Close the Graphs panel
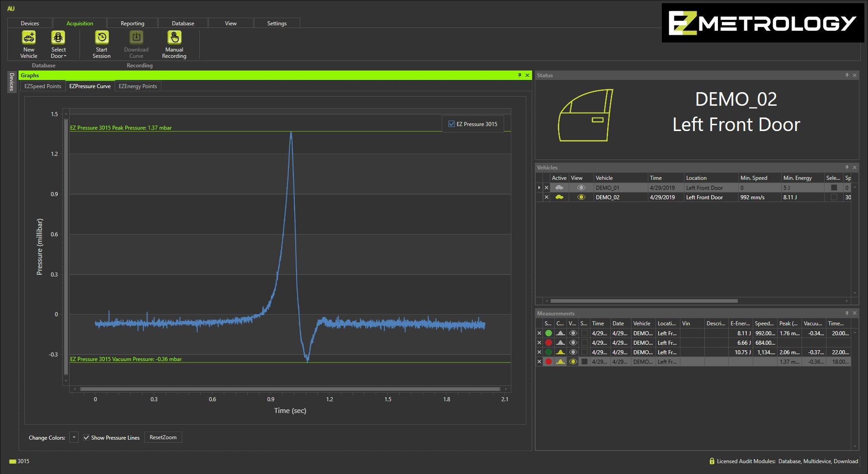The image size is (868, 474). [x=527, y=75]
